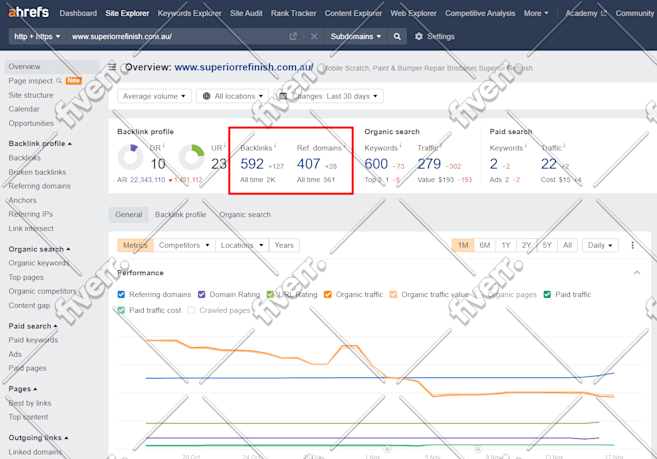Click the calendar icon in Changes filter
Image resolution: width=657 pixels, height=459 pixels.
point(283,96)
